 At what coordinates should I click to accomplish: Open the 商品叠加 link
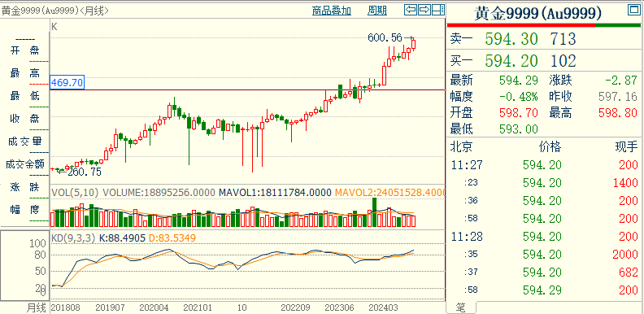(332, 11)
